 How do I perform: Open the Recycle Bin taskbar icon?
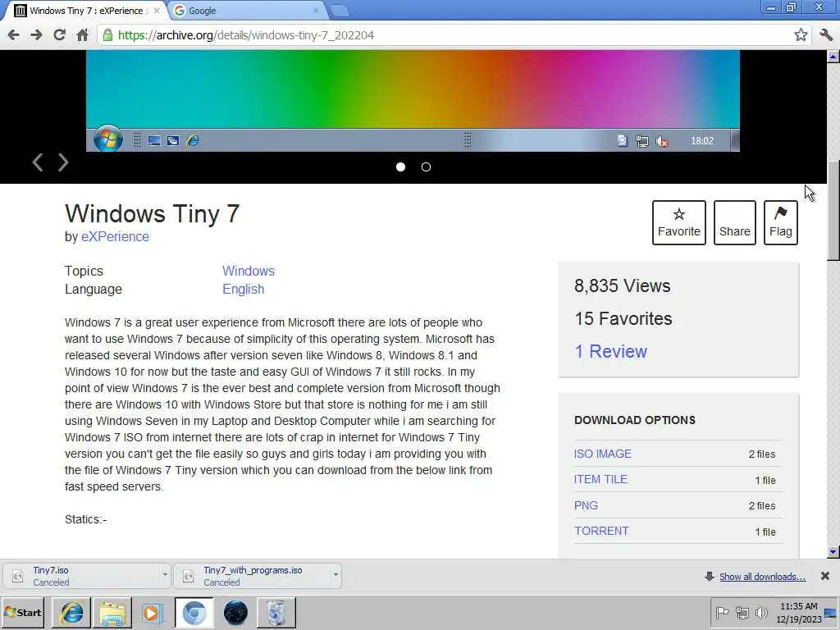276,612
